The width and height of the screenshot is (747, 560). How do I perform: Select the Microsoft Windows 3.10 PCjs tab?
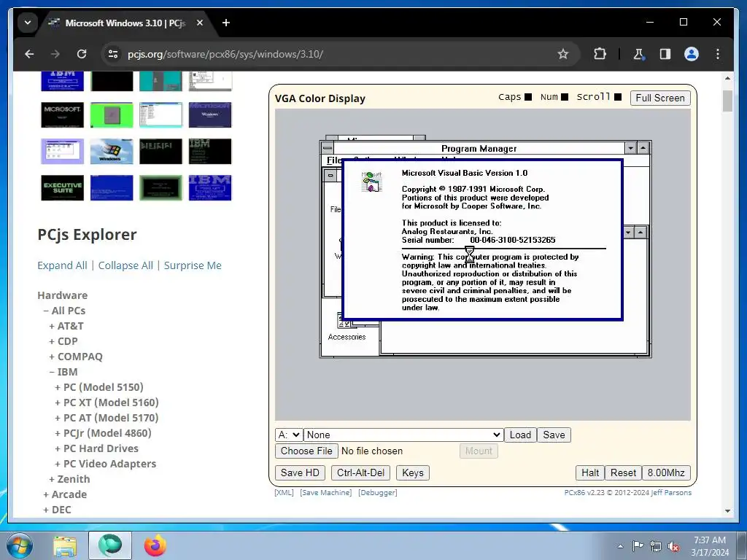125,23
